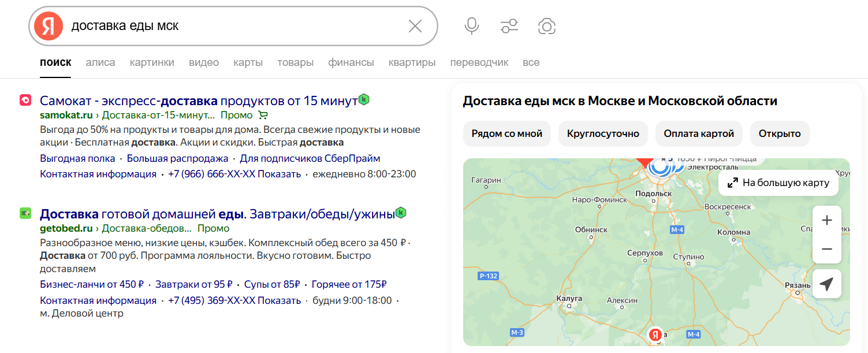
Task: Click Калуга city label on map
Action: point(568,298)
